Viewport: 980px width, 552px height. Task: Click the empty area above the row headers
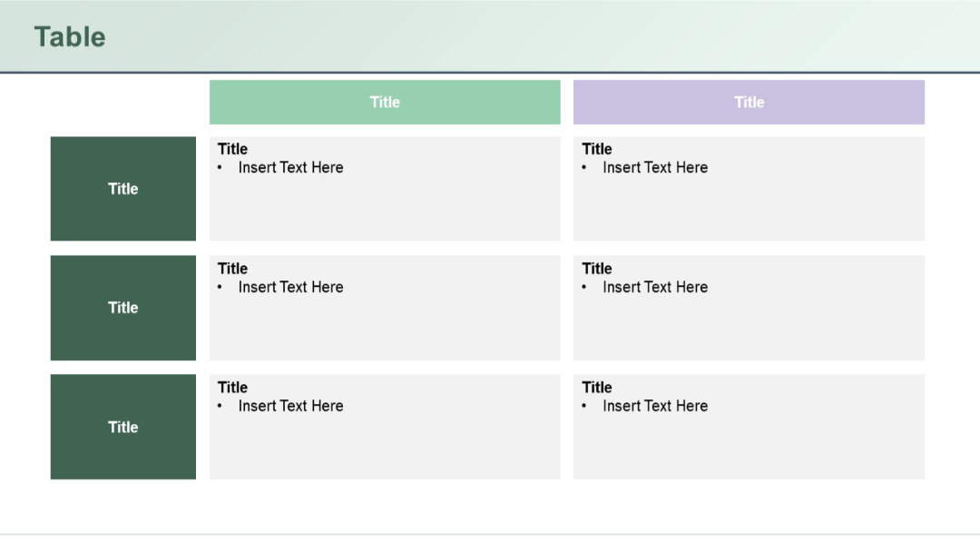click(122, 102)
